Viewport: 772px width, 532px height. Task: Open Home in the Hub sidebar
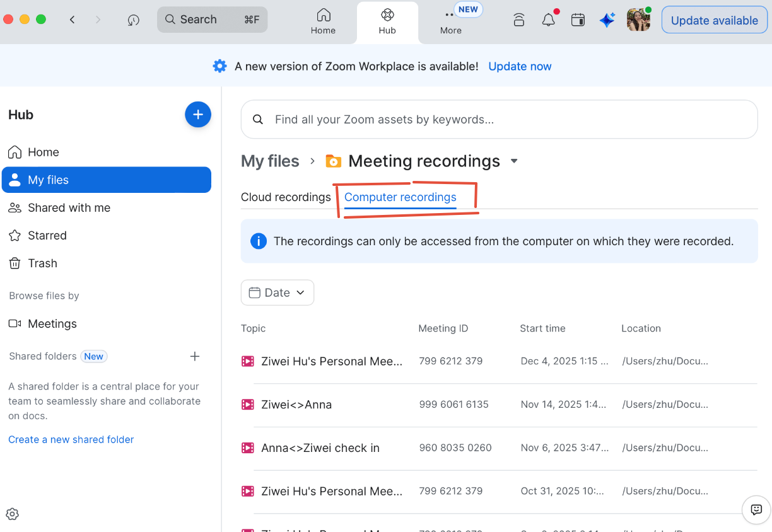pyautogui.click(x=106, y=152)
